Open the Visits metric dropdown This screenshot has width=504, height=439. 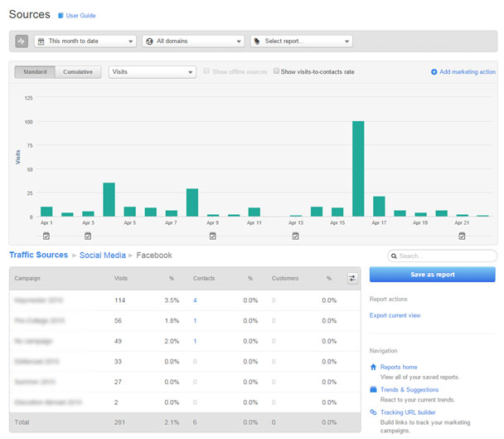(x=153, y=71)
